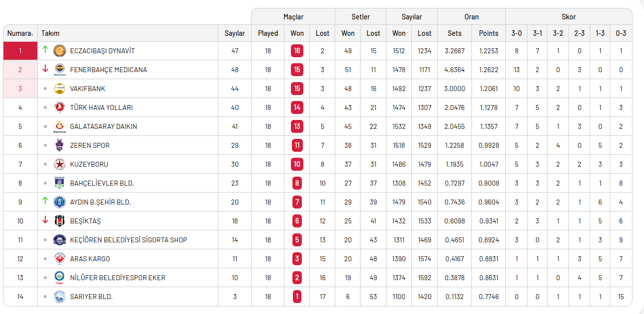Screen dimensions: 644x314
Task: Open the SARIYER BLD. team link
Action: (91, 297)
